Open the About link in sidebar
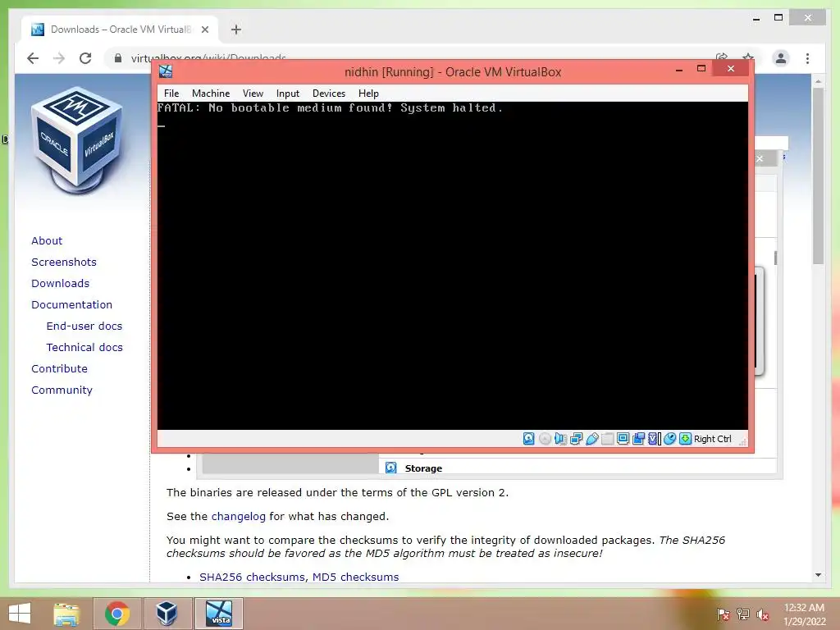Viewport: 840px width, 630px height. [47, 240]
